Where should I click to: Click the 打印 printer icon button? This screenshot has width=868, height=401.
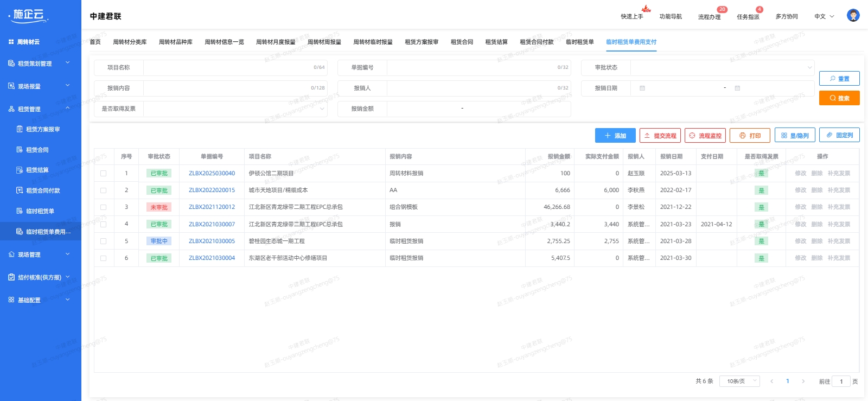(x=750, y=136)
